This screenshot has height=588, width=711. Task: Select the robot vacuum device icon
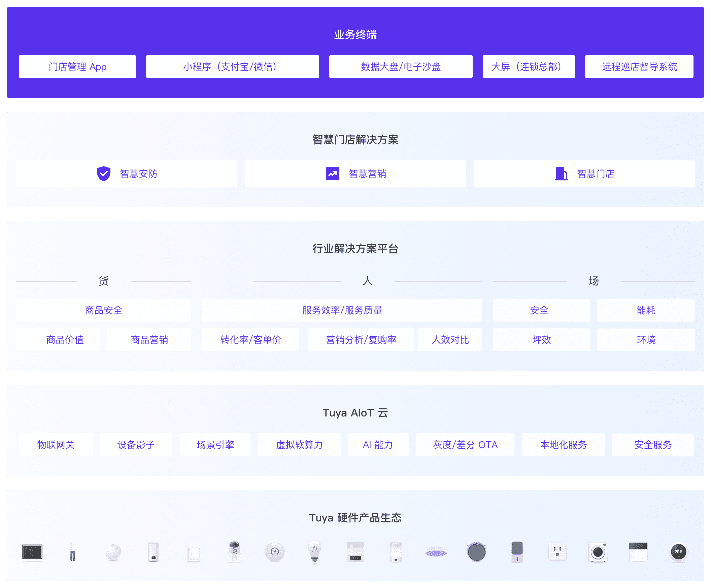[x=476, y=552]
